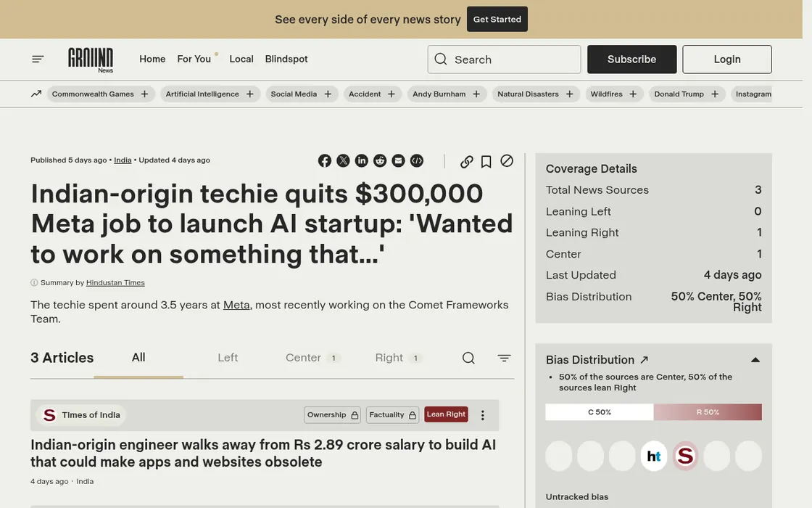Click the C 50% bias bar segment

[599, 412]
